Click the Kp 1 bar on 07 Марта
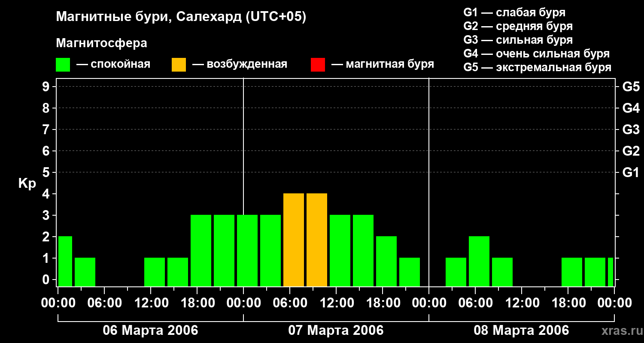The height and width of the screenshot is (343, 644). pyautogui.click(x=410, y=272)
